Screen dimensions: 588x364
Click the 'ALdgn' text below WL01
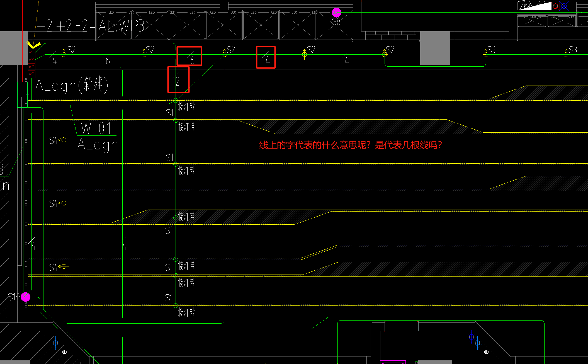(x=98, y=145)
